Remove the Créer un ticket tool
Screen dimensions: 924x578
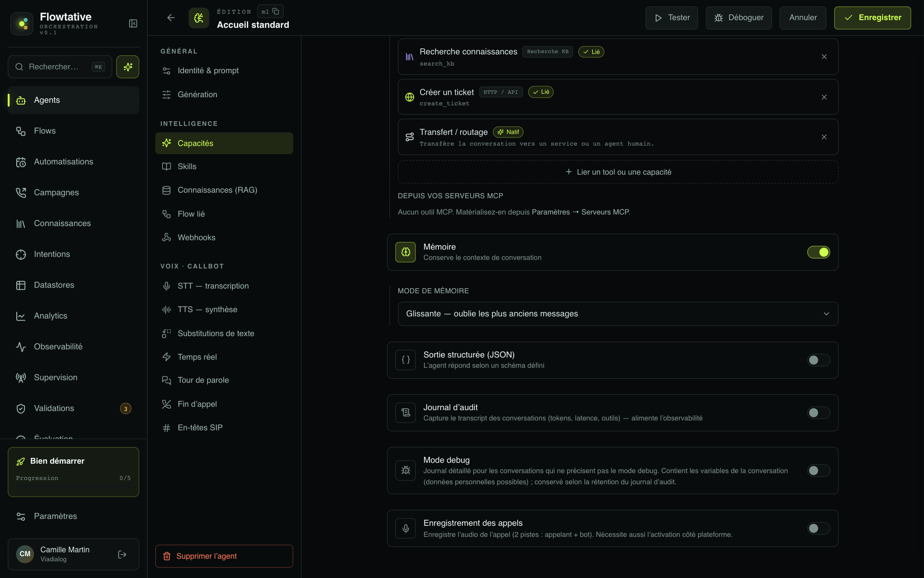point(824,97)
